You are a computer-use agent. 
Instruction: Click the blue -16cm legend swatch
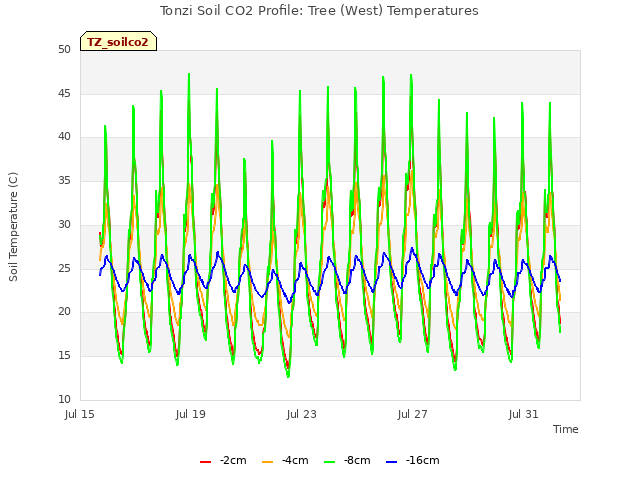pos(391,462)
